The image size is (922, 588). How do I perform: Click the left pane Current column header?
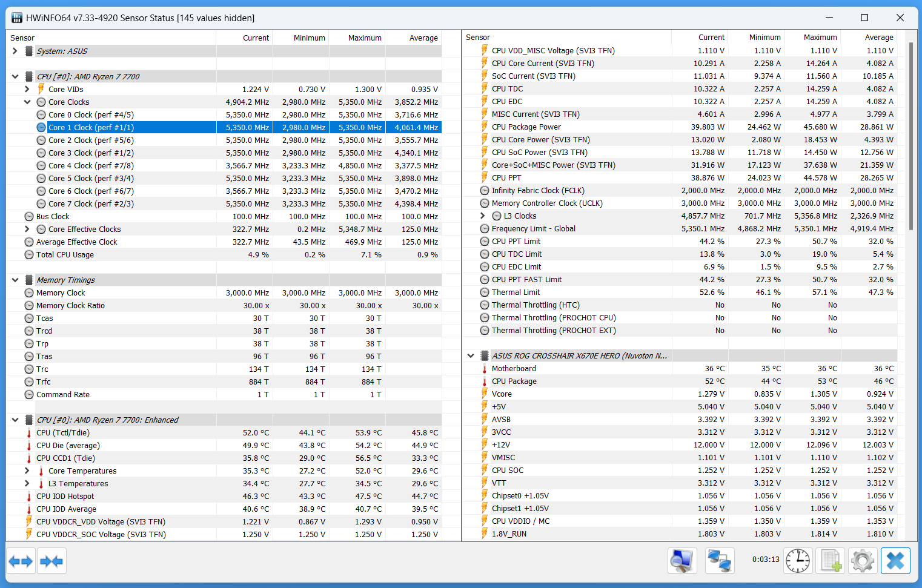(244, 38)
